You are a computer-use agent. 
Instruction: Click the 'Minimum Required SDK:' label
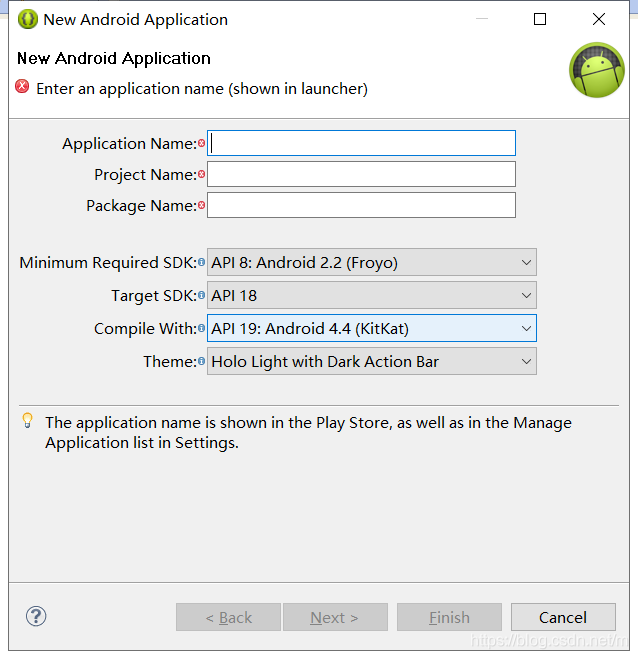(108, 263)
